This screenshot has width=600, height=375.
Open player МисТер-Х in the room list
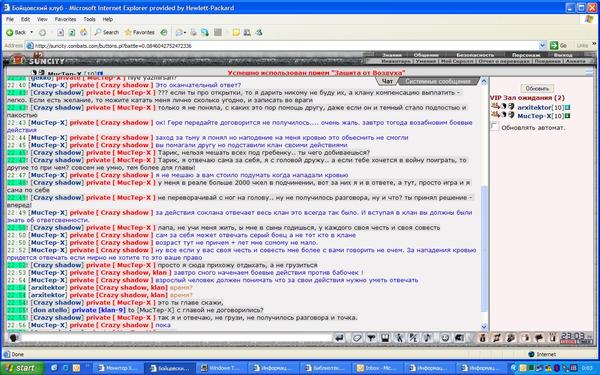click(x=534, y=116)
